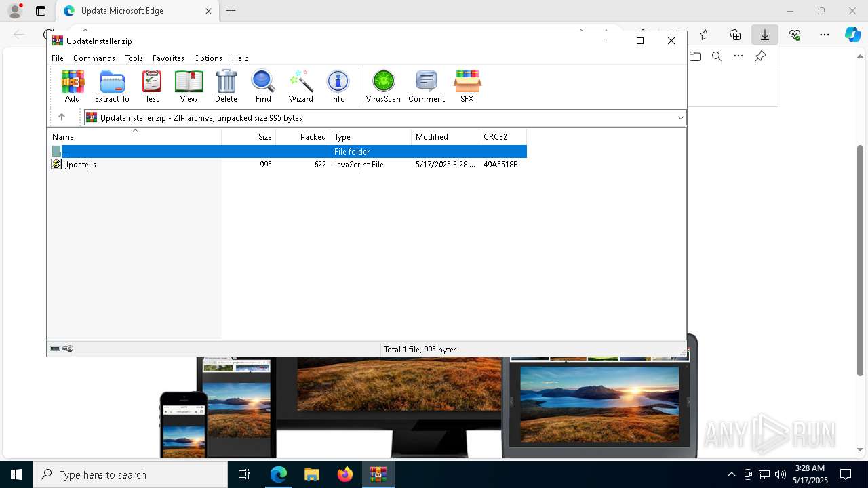Search downloads magnifier icon in Edge panel
868x488 pixels.
[717, 56]
